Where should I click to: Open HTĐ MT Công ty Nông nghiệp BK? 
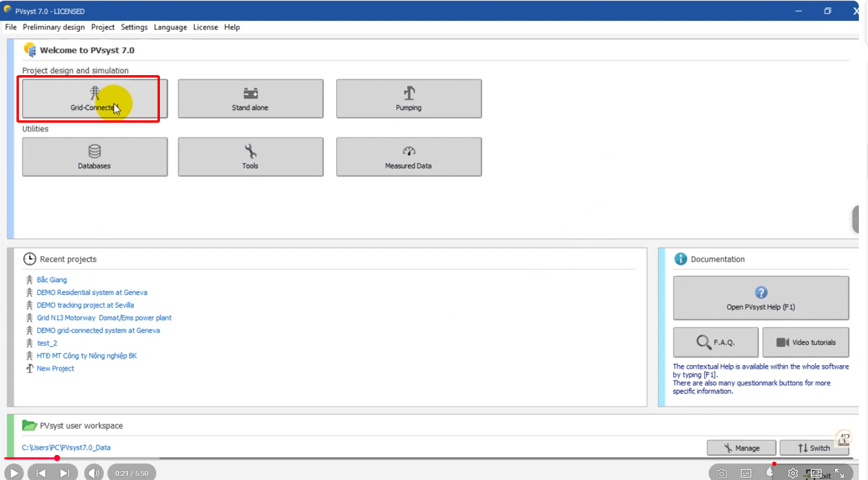[87, 355]
